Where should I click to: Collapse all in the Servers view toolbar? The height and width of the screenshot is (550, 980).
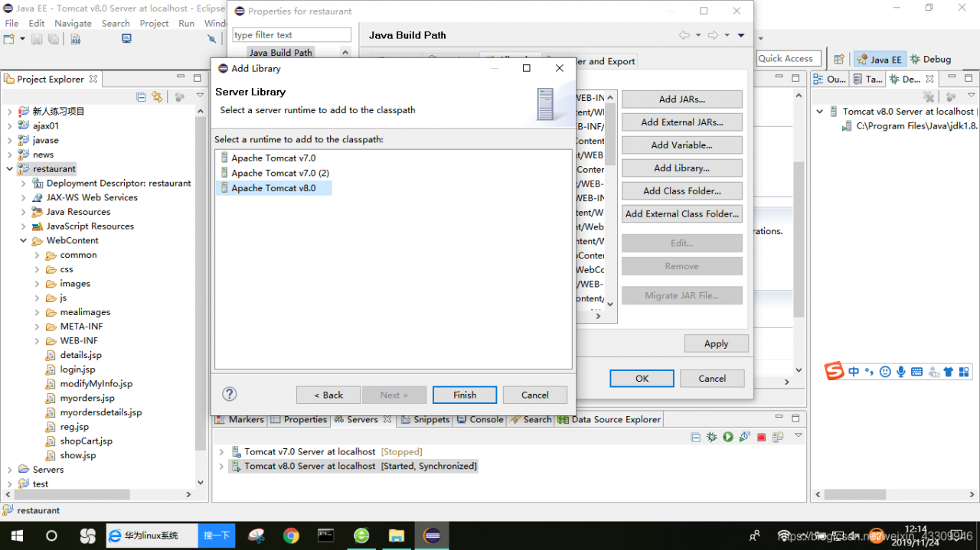(695, 437)
